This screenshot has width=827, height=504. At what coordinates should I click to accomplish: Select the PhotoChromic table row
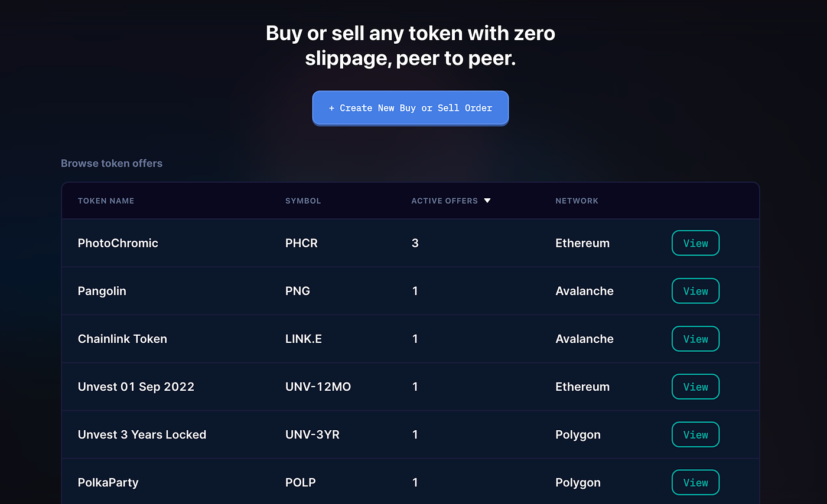coord(354,243)
